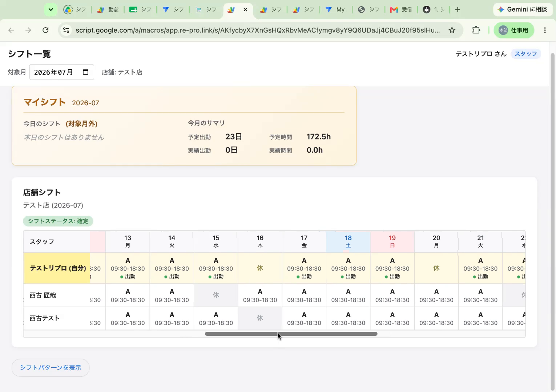Open the calendar picker icon in month field
This screenshot has width=556, height=392.
pos(86,72)
